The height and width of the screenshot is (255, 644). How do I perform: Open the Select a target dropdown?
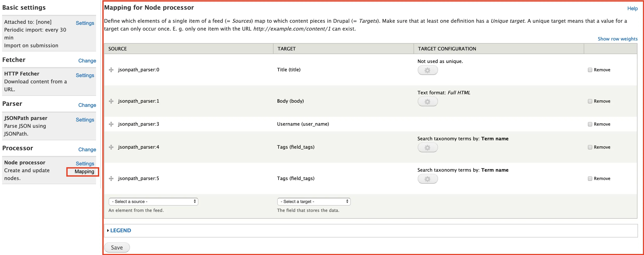tap(314, 201)
